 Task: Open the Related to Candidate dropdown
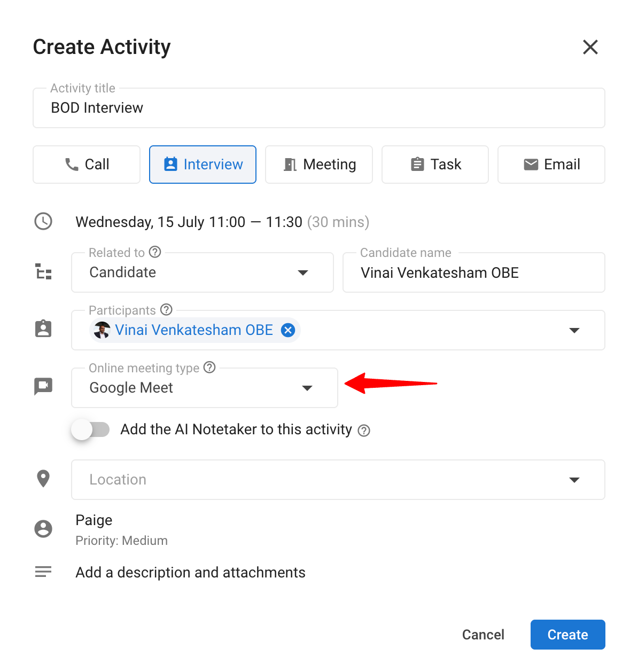pyautogui.click(x=203, y=272)
